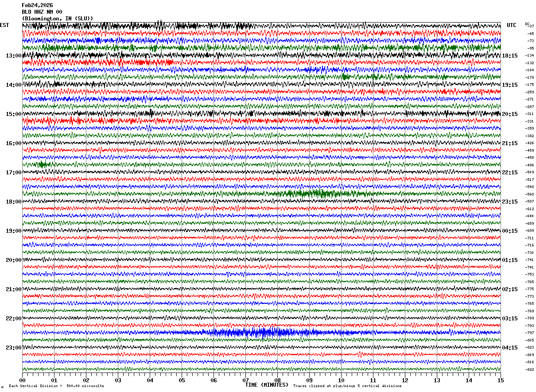Screen dimensions: 536x392
Task: Click the BLO HHZ NM 00 station label
Action: click(42, 12)
